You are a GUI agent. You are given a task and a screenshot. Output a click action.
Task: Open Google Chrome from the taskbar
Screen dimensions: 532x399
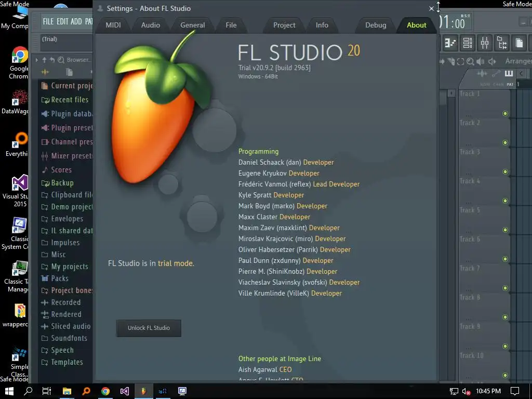(x=105, y=391)
